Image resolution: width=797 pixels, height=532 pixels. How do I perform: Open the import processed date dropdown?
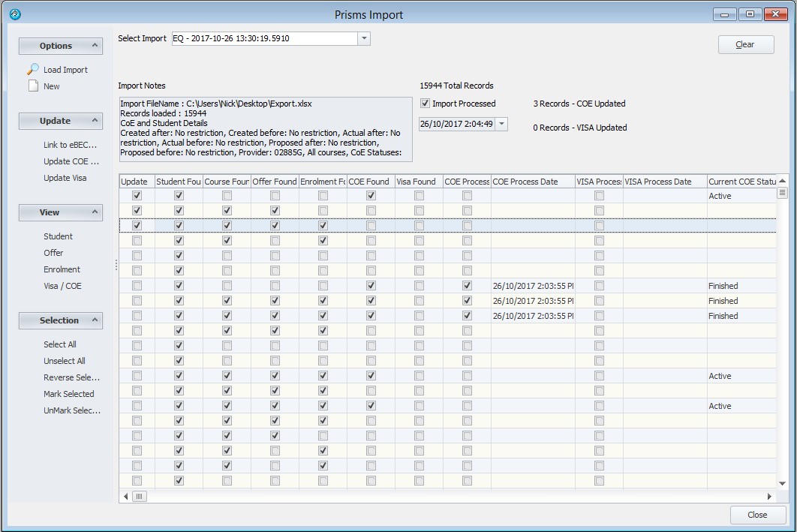tap(501, 124)
